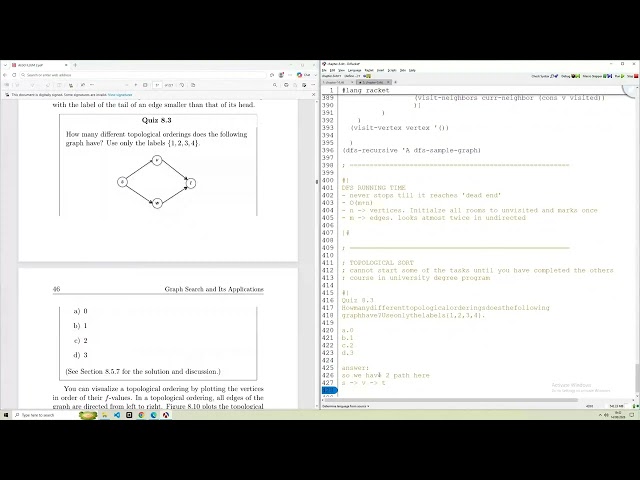The image size is (640, 480).
Task: Select the PDF document browser tab
Action: pyautogui.click(x=39, y=65)
